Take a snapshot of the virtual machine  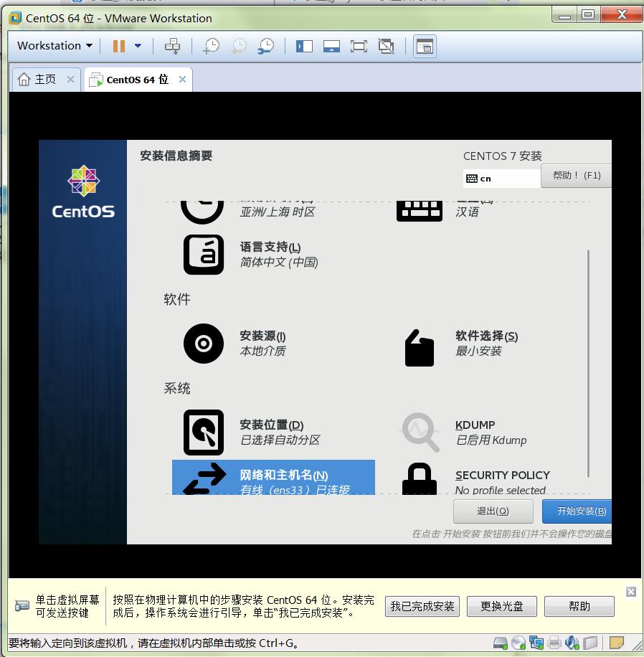tap(211, 46)
